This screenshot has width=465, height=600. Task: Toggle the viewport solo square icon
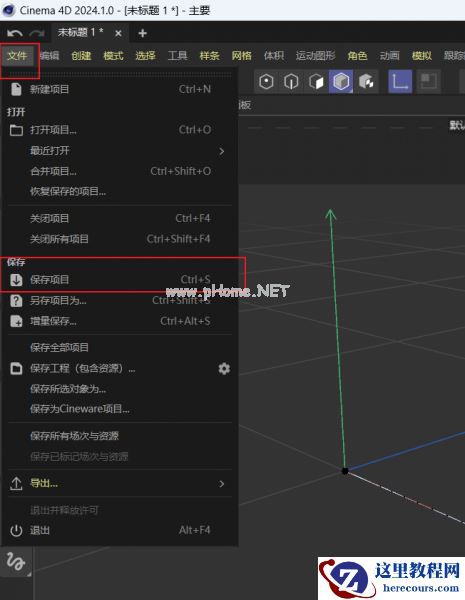tap(428, 82)
